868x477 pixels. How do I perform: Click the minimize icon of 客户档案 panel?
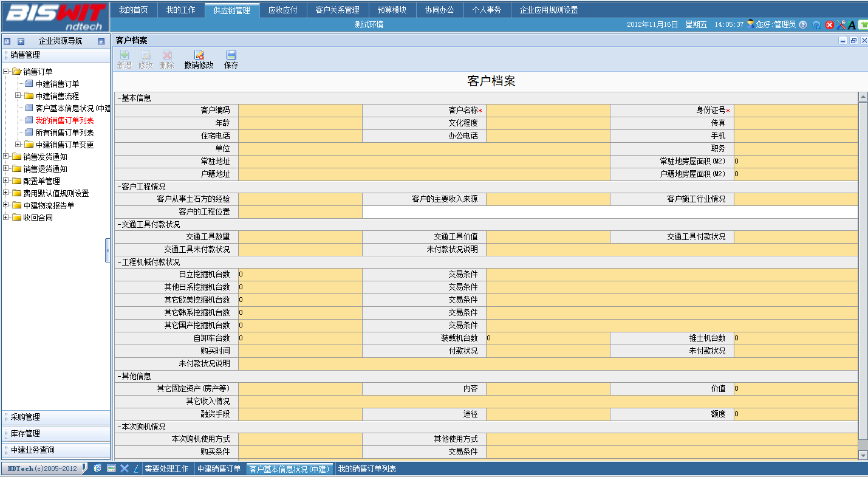click(x=842, y=41)
